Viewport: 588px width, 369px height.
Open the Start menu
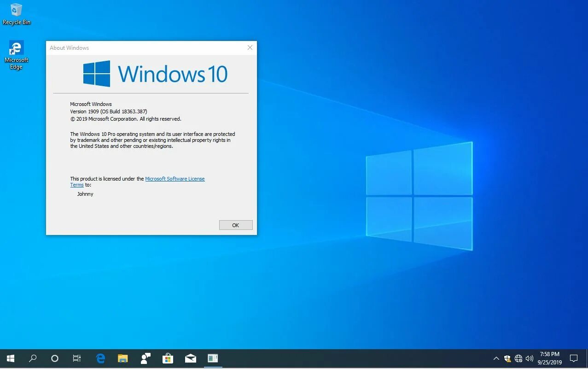click(11, 358)
